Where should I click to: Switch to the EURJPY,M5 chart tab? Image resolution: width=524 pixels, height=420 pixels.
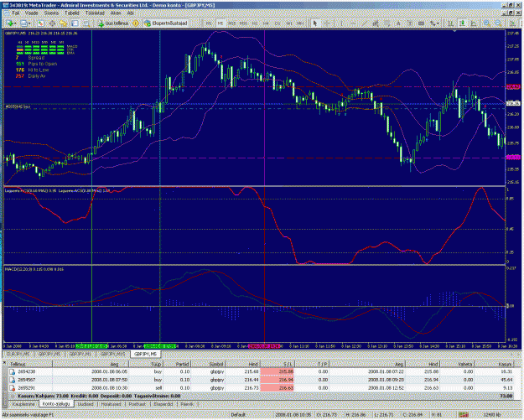click(x=18, y=354)
